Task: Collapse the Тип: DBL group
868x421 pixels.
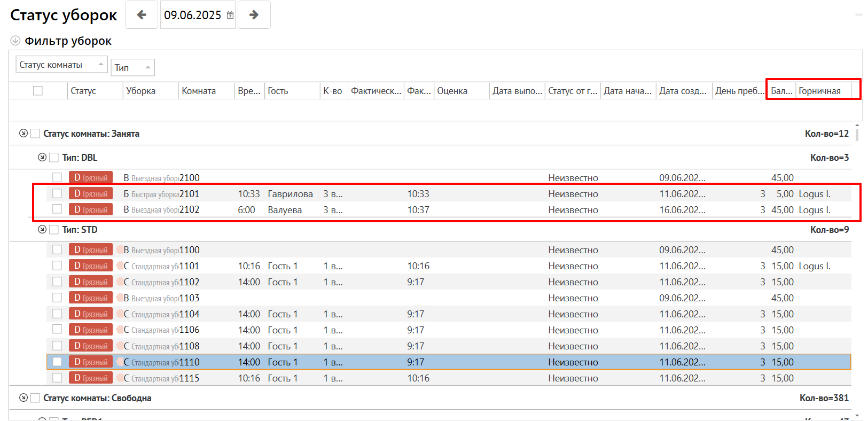Action: pos(42,158)
